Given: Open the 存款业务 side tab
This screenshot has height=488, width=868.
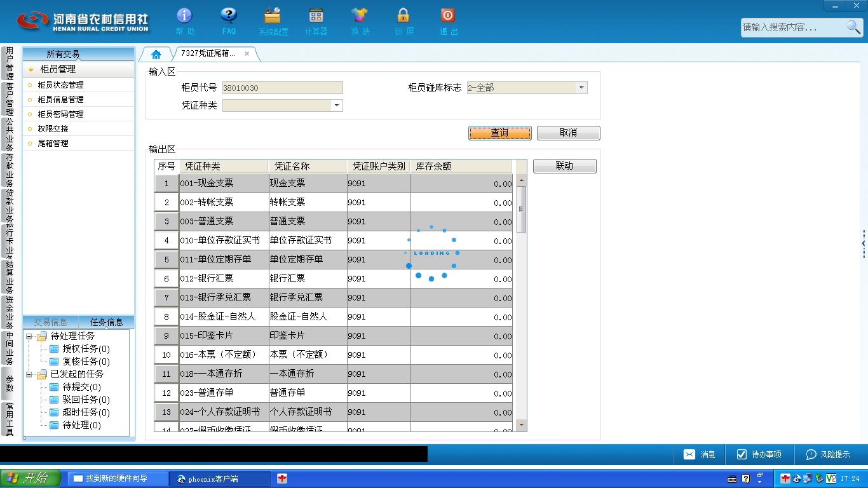Looking at the screenshot, I should click(x=10, y=170).
